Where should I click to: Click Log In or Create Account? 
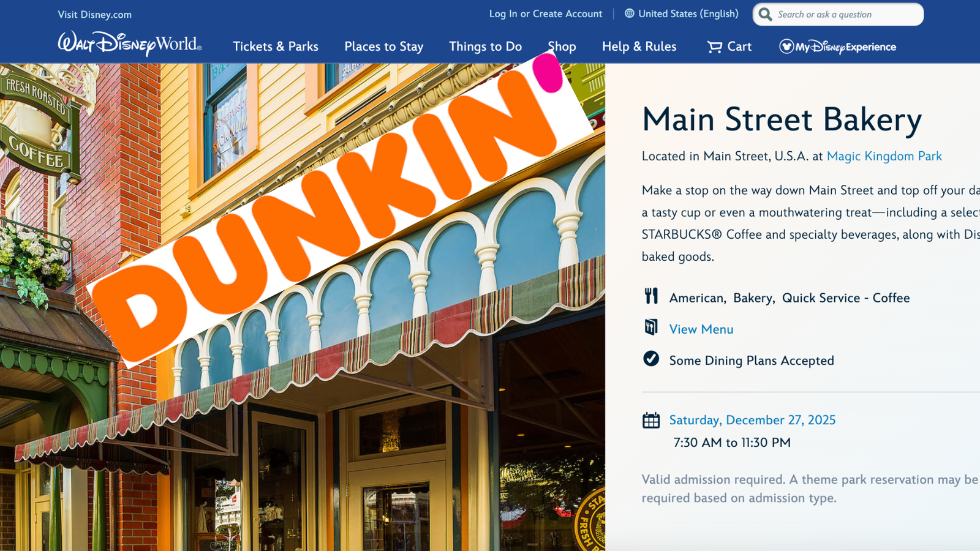point(546,13)
